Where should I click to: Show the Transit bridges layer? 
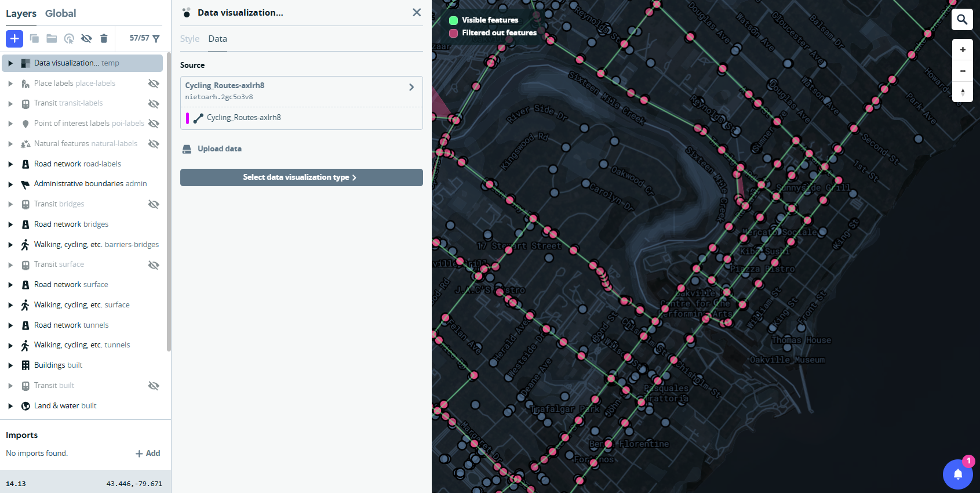point(154,204)
